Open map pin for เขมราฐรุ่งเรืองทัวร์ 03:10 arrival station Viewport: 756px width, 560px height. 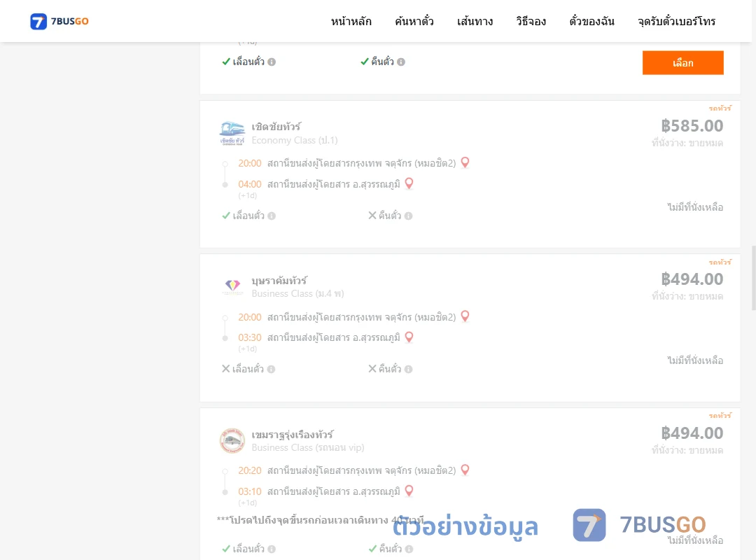pyautogui.click(x=409, y=491)
